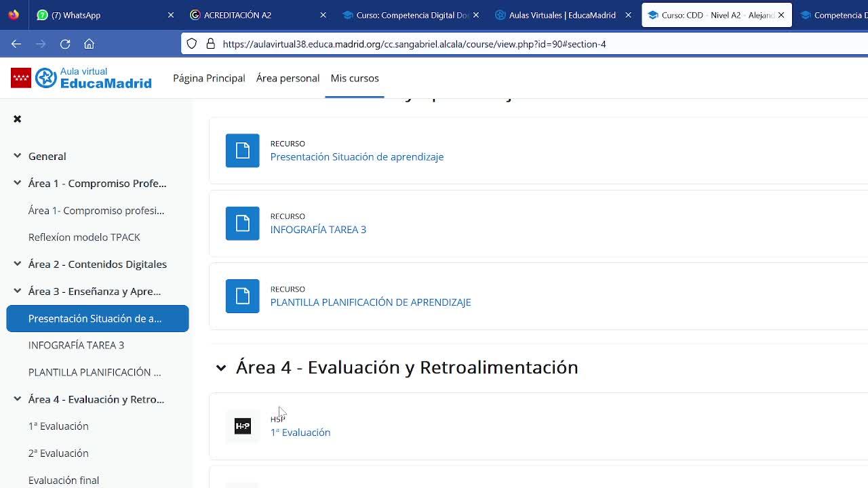Collapse the General section in sidebar
The image size is (868, 488).
coord(18,156)
